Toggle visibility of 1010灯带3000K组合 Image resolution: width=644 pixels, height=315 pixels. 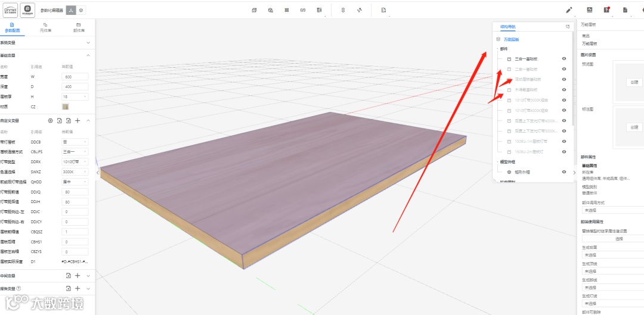point(564,100)
